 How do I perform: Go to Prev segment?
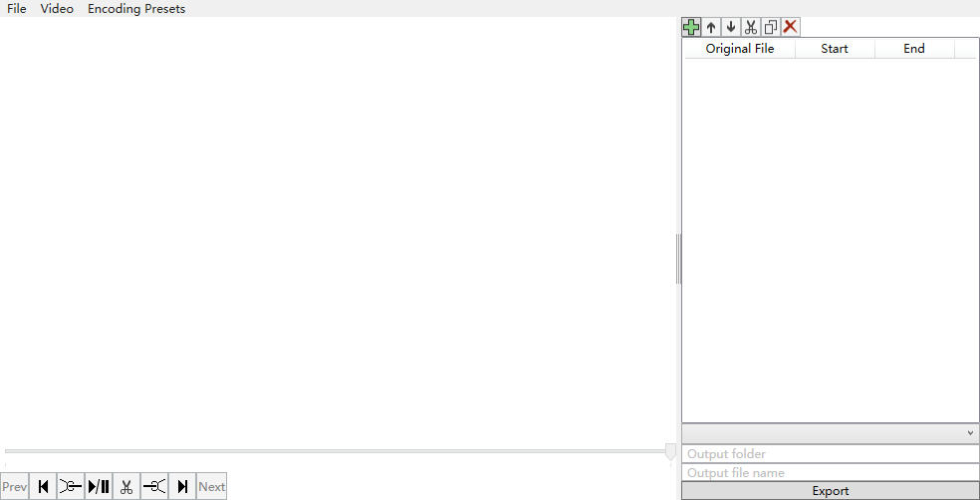click(14, 486)
